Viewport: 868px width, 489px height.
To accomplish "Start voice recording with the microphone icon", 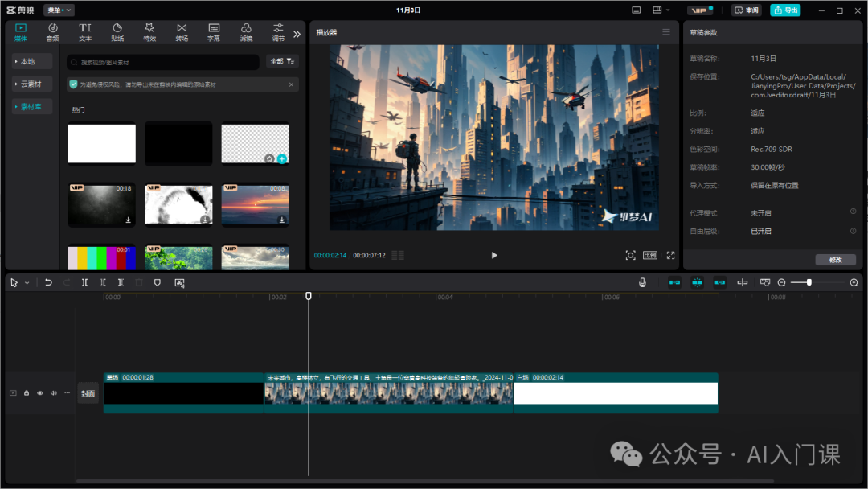I will click(642, 282).
